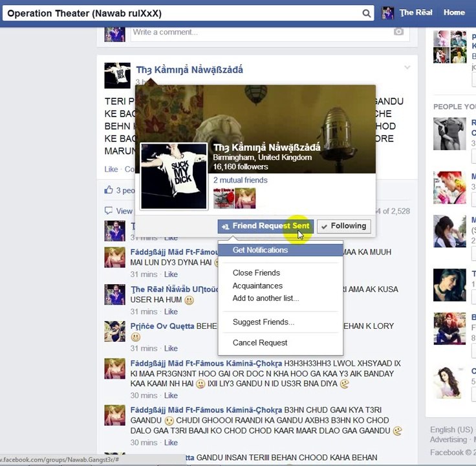Open sidebar four-photo collage thumbnail

coord(449,47)
